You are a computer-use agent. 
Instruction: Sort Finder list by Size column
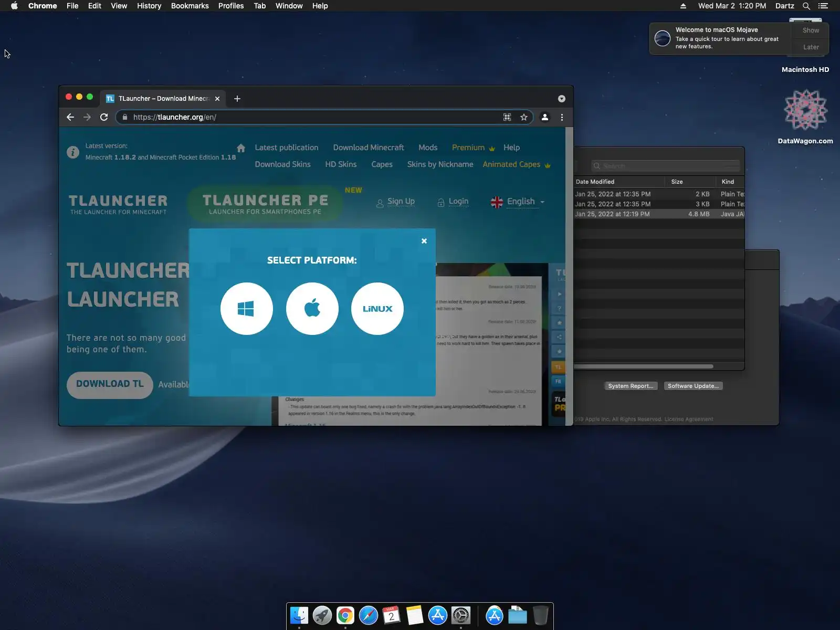click(x=677, y=182)
